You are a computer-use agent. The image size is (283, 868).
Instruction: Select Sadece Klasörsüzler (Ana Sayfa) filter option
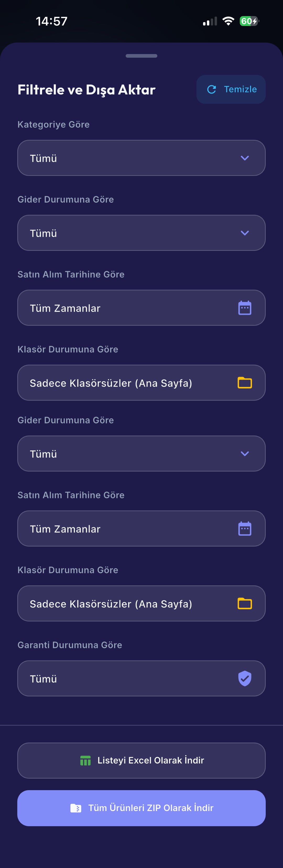141,383
